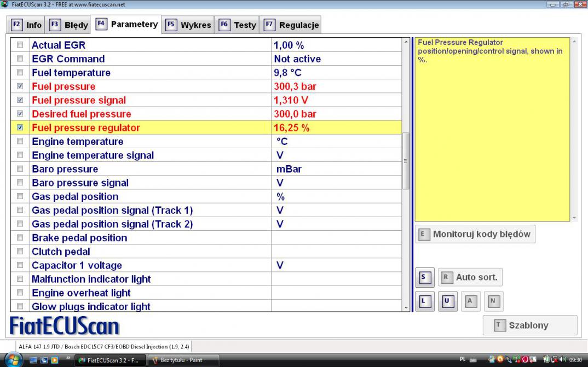Launch the media player quick launch icon
Viewport: 588px width, 367px height.
pos(54,360)
